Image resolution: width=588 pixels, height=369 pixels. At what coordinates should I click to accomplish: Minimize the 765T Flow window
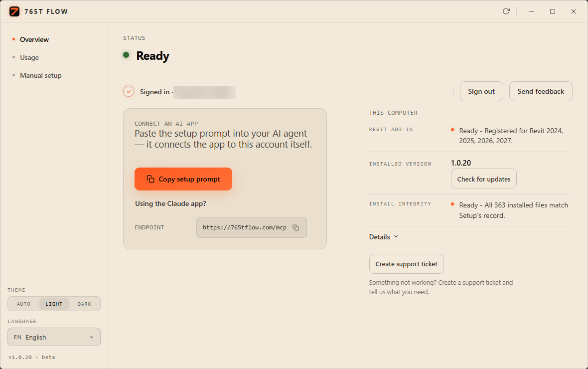(531, 11)
